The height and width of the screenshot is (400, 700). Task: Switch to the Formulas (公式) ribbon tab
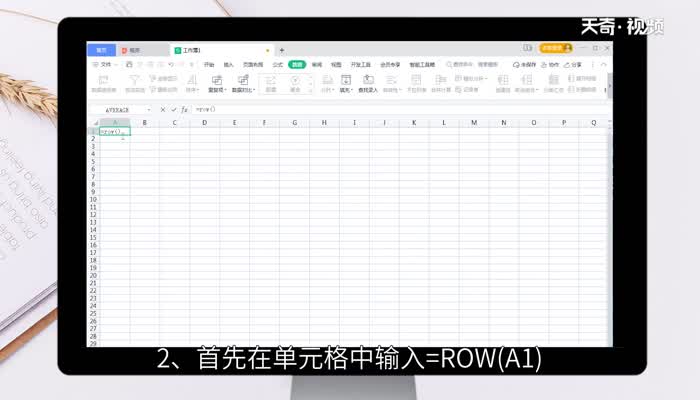(x=278, y=65)
